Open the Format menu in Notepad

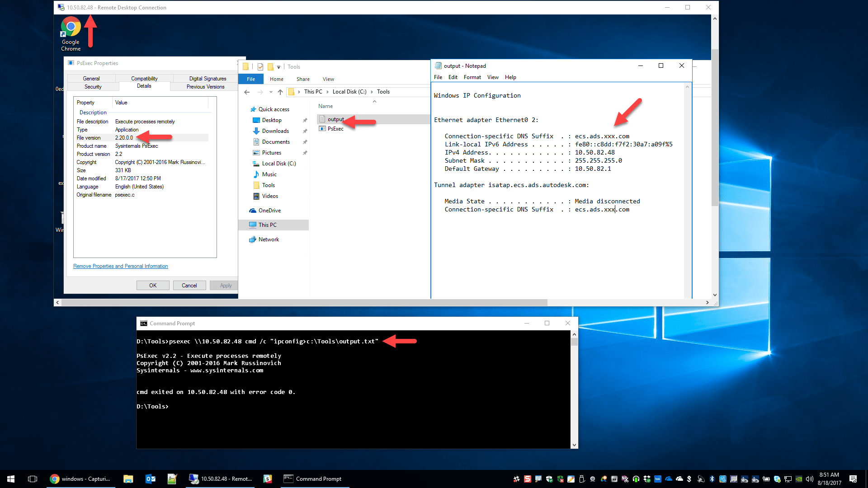click(x=472, y=77)
